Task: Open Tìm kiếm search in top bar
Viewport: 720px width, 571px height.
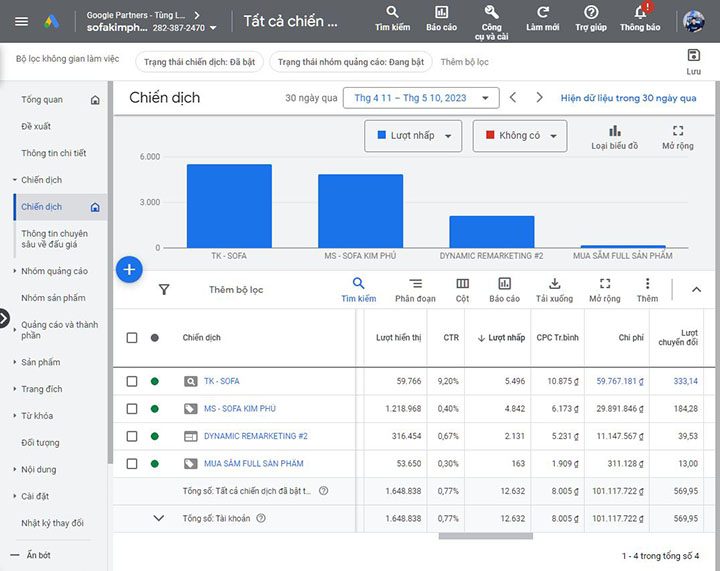Action: (x=392, y=19)
